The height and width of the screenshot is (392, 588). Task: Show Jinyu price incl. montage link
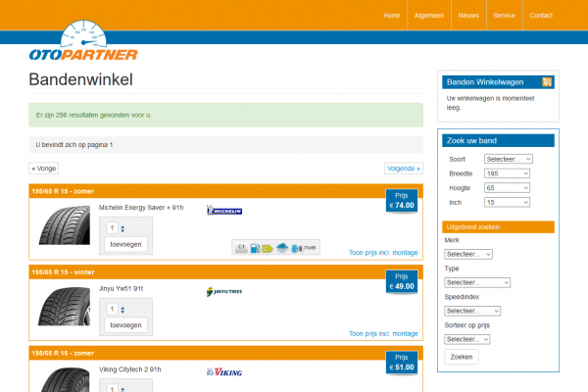tap(383, 333)
